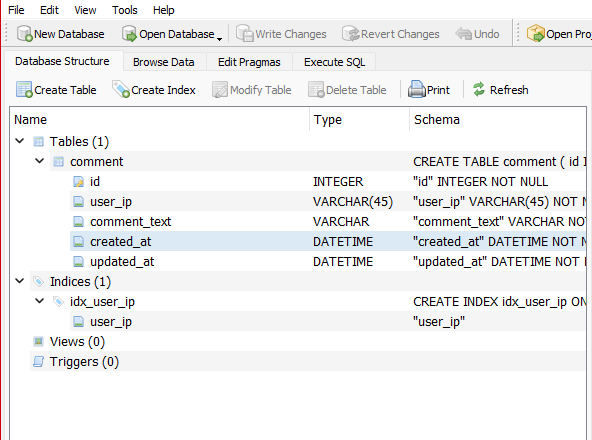Switch to the Browse Data tab

164,62
